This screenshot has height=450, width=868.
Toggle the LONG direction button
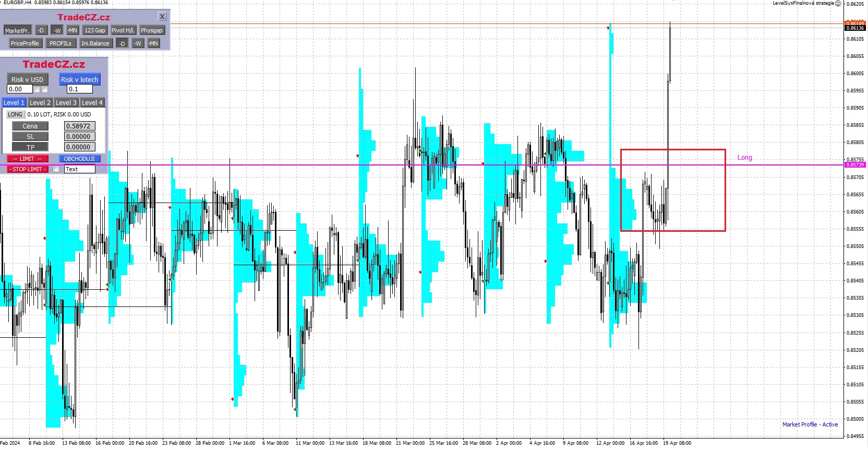[15, 114]
